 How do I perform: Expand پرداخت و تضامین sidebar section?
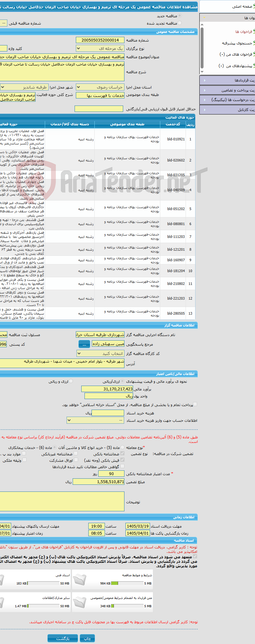pos(227,90)
